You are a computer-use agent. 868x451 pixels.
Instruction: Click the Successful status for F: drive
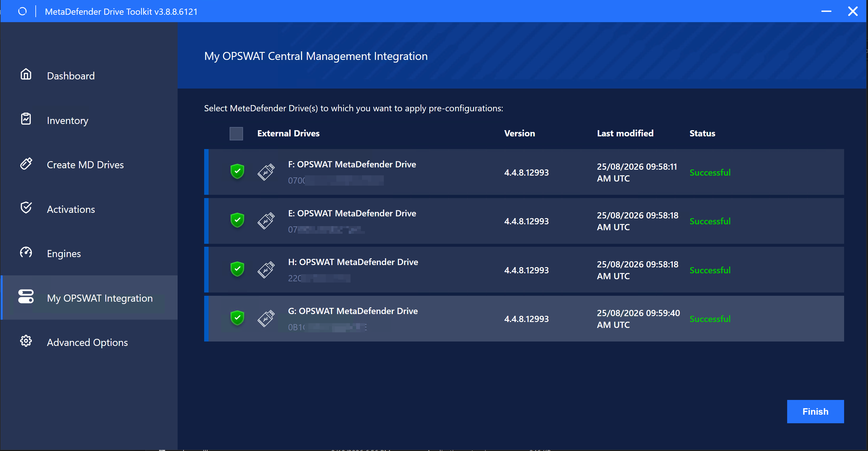click(x=710, y=173)
